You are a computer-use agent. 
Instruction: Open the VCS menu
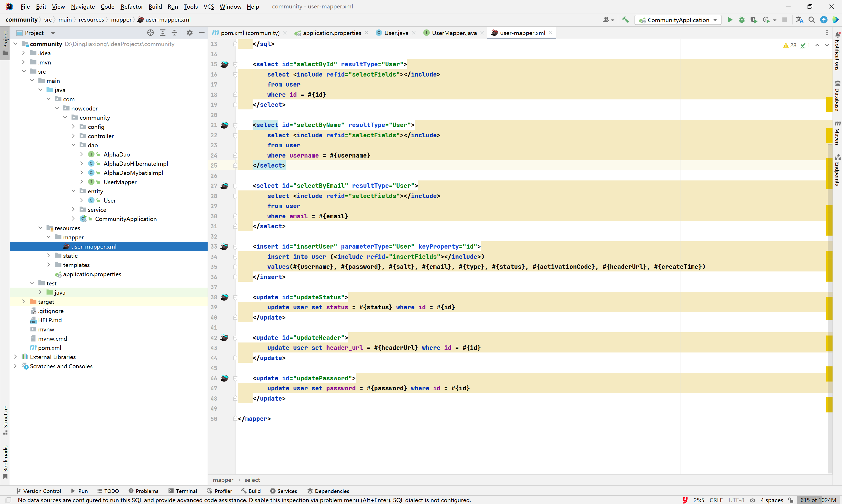pyautogui.click(x=209, y=7)
